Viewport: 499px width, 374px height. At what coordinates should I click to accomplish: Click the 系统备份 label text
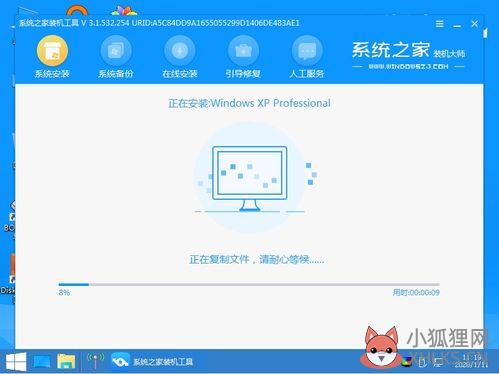116,74
